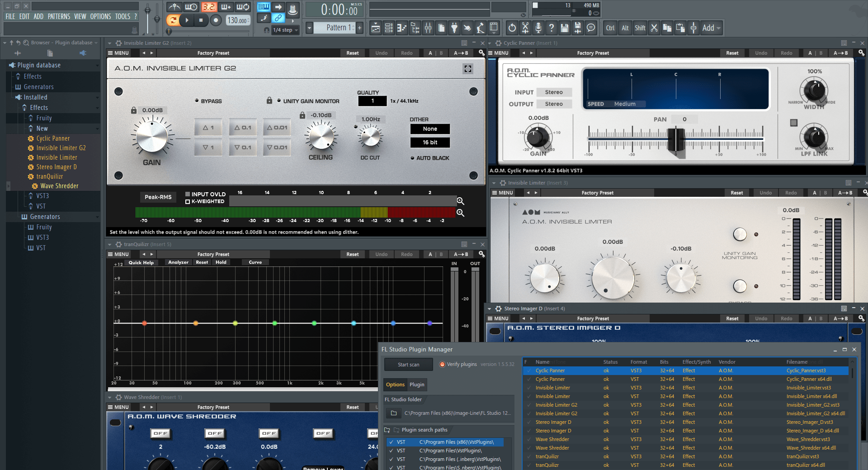Toggle pattern/song mode orange button
868x470 pixels.
[173, 20]
